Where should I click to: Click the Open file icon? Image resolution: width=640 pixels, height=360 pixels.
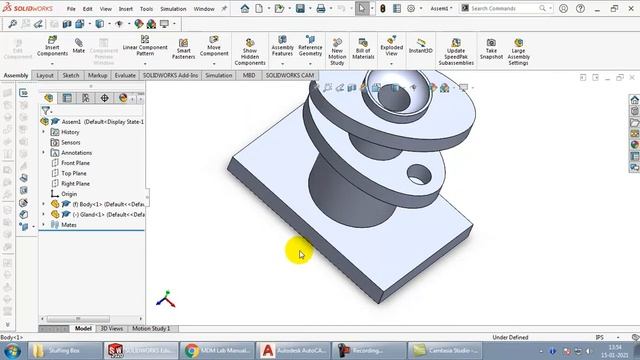[x=279, y=8]
